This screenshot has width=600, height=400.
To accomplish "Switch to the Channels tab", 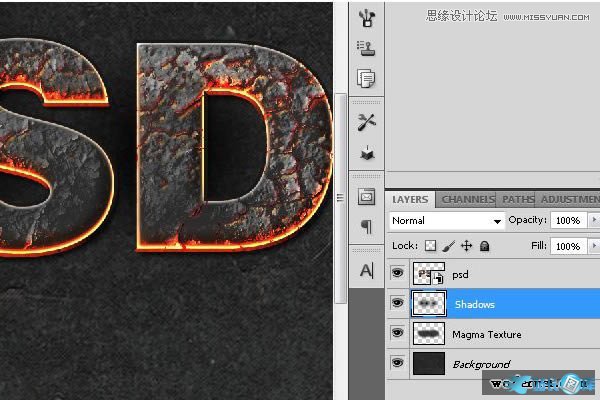I will click(x=468, y=200).
